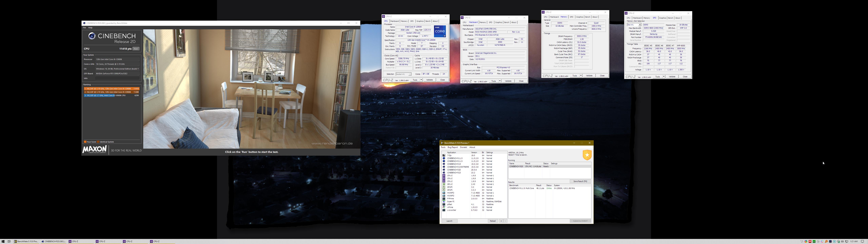Select the Super PI icon in BenchMate
Screen dimensions: 868x244
pyautogui.click(x=444, y=201)
